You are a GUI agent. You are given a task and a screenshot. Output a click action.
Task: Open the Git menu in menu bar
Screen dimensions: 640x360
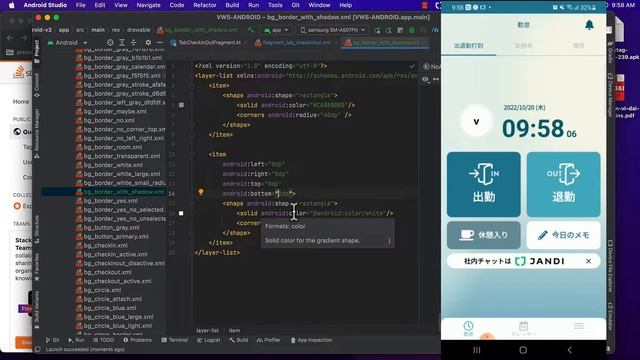click(x=296, y=5)
